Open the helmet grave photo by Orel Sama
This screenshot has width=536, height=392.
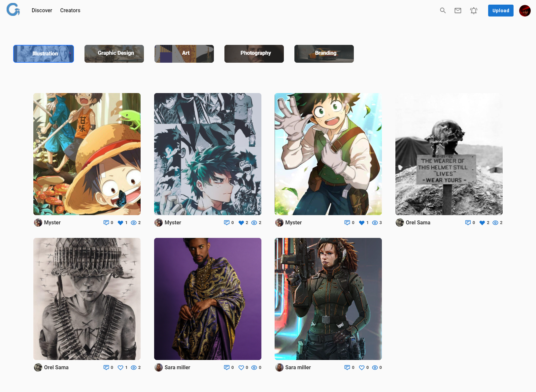point(449,154)
